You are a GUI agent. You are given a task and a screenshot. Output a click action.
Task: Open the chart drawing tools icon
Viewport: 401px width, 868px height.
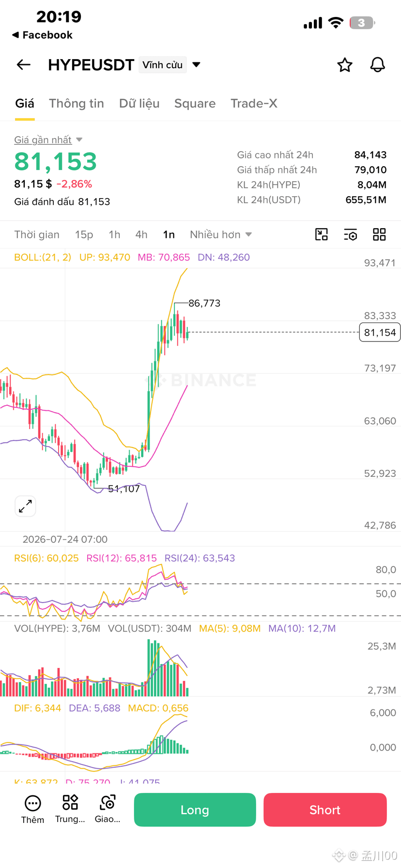click(x=322, y=234)
